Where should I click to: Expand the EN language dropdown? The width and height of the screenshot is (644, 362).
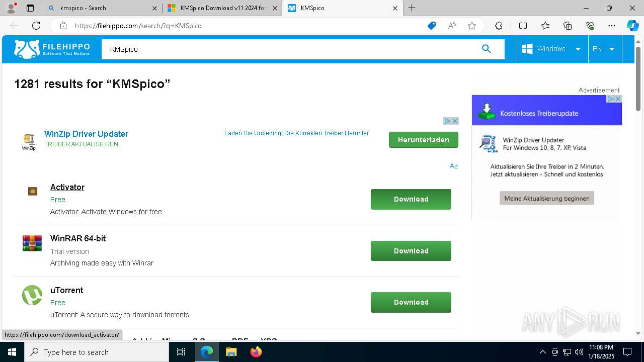pyautogui.click(x=605, y=49)
